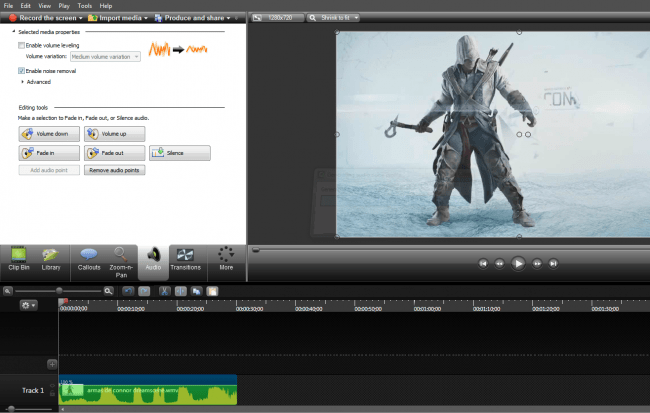
Task: Toggle the Track 1 lock icon
Action: pos(52,393)
